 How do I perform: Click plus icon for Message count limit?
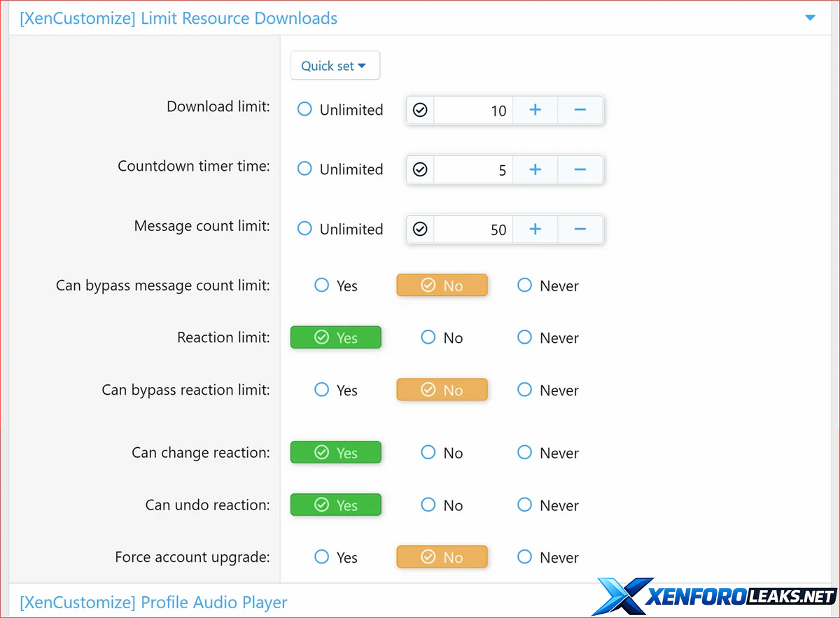pos(535,229)
